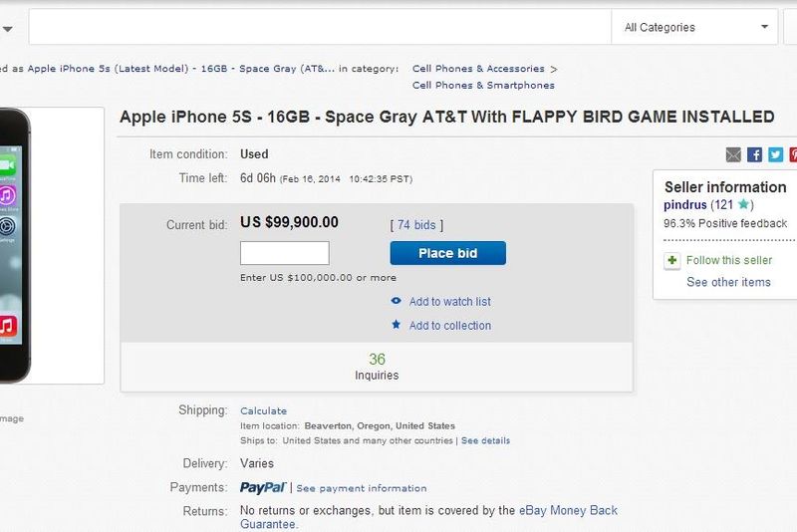Open seller pindrus profile
The image size is (797, 532).
pos(685,205)
